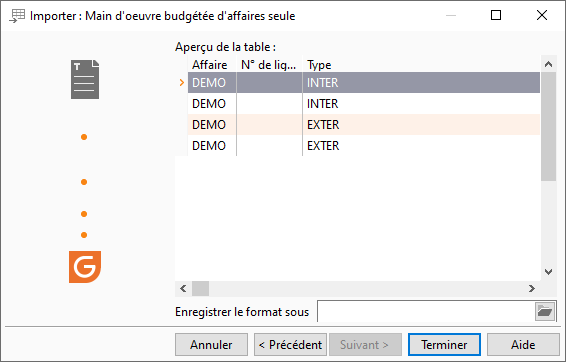The height and width of the screenshot is (362, 566).
Task: Click the Enregistrer le format sous field
Action: click(x=426, y=311)
